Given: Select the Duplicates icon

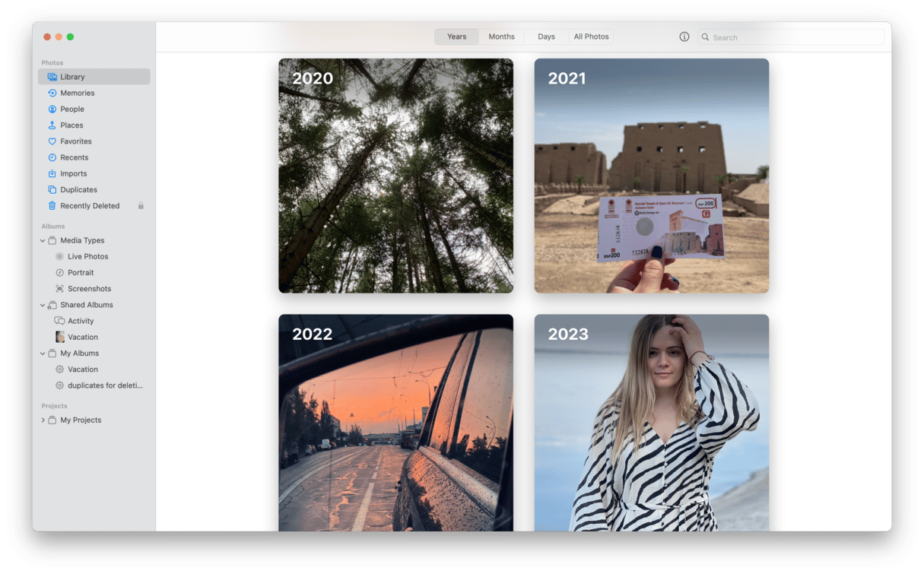Looking at the screenshot, I should click(x=52, y=190).
